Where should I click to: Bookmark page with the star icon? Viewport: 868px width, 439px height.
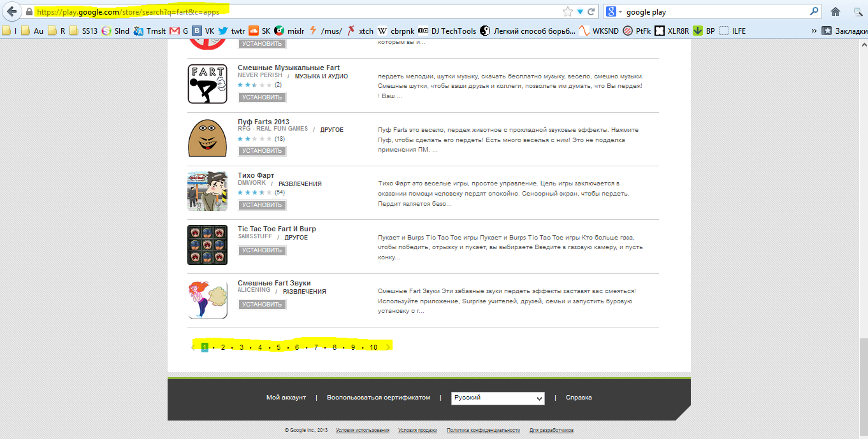567,11
